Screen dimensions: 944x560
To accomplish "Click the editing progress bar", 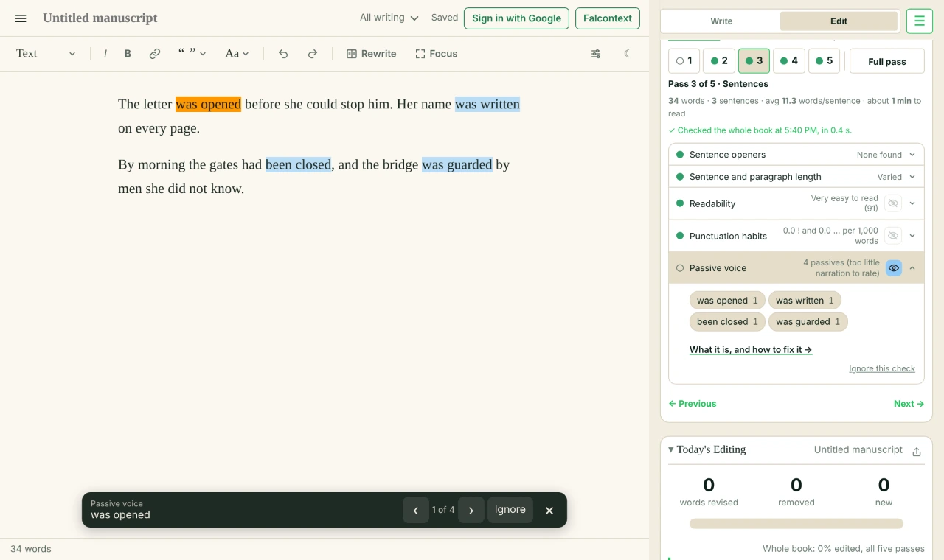I will tap(796, 524).
